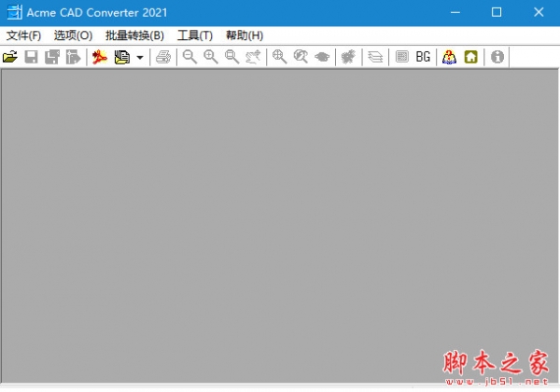Close the Acme CAD Converter window
Screen dimensions: 560x392
(539, 12)
